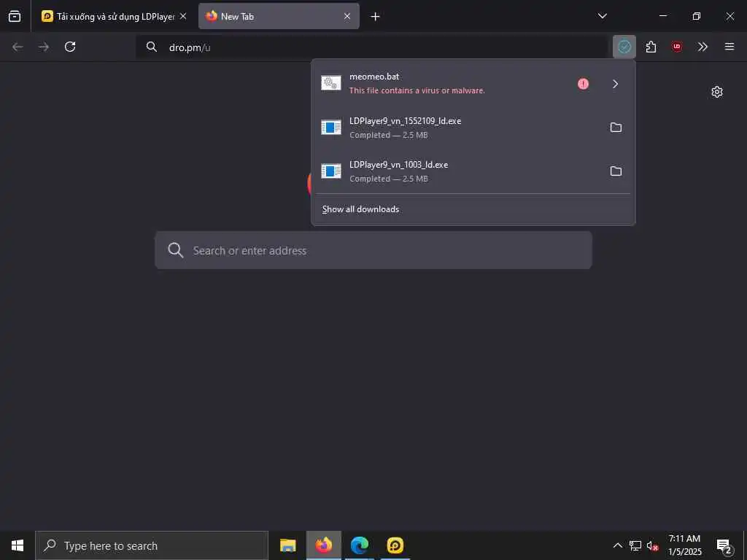Image resolution: width=747 pixels, height=560 pixels.
Task: Show more tools overflow chevrons
Action: click(x=703, y=47)
